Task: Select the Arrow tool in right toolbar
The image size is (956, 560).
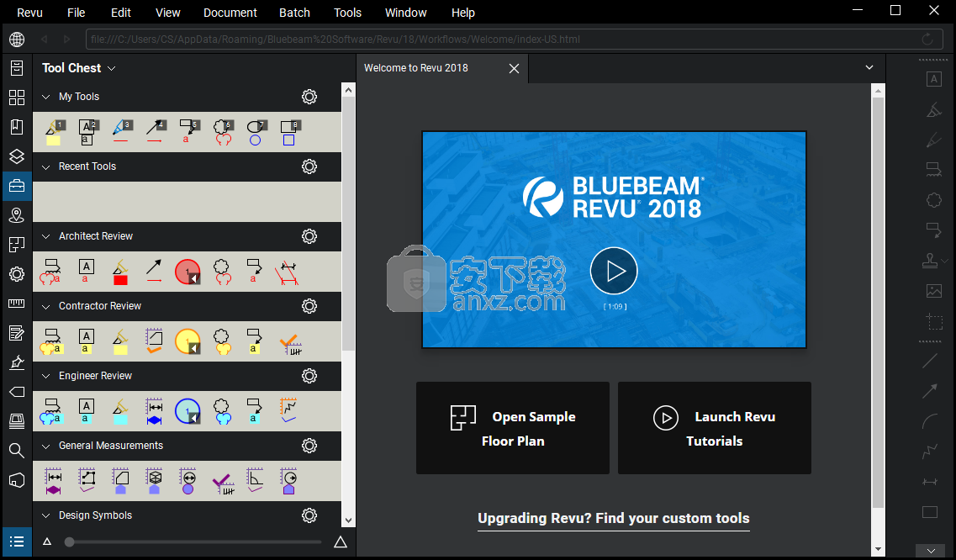Action: click(930, 391)
